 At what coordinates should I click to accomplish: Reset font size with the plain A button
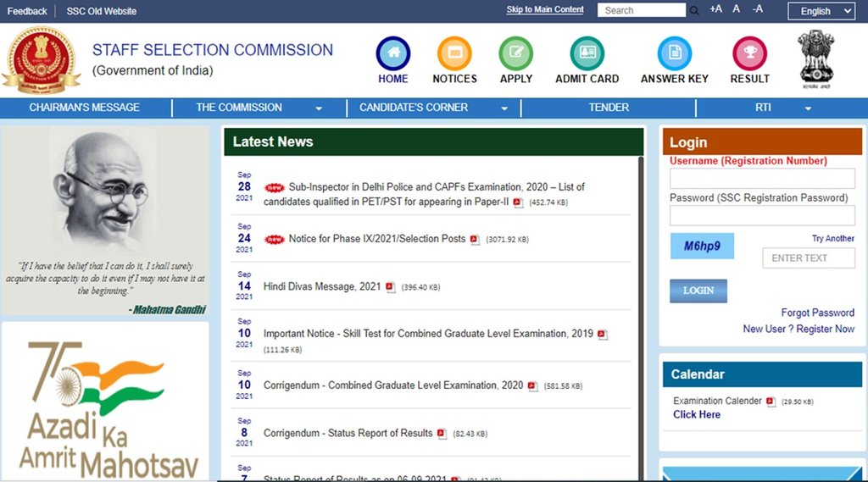(x=737, y=8)
